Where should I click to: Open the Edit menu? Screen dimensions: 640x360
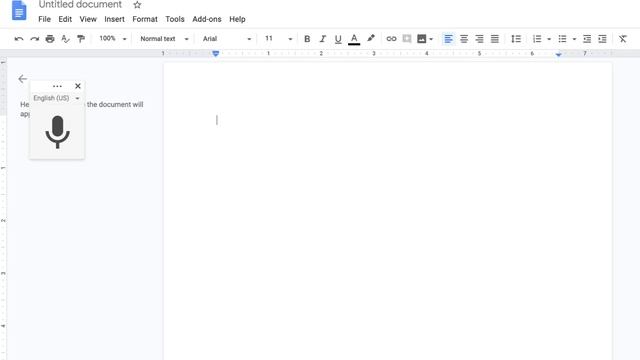[65, 19]
